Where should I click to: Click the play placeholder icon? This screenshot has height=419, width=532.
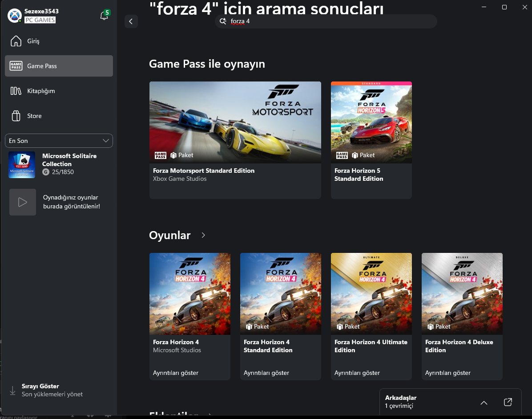coord(23,202)
